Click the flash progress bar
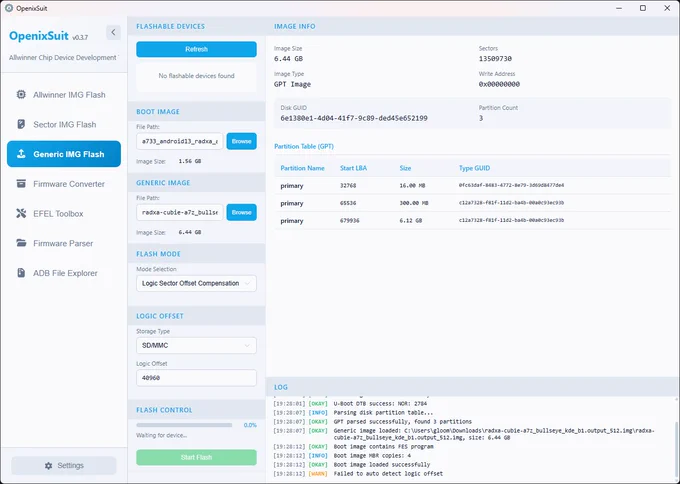Image resolution: width=680 pixels, height=484 pixels. (x=184, y=425)
